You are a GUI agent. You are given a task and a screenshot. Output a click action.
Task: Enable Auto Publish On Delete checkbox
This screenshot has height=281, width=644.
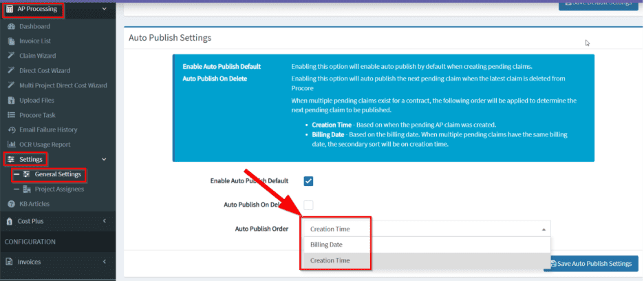click(309, 205)
